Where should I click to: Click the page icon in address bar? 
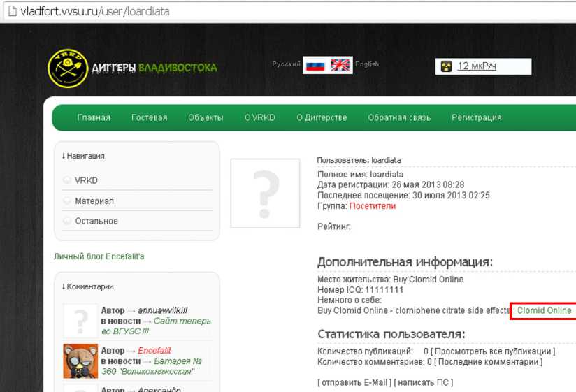coord(12,11)
